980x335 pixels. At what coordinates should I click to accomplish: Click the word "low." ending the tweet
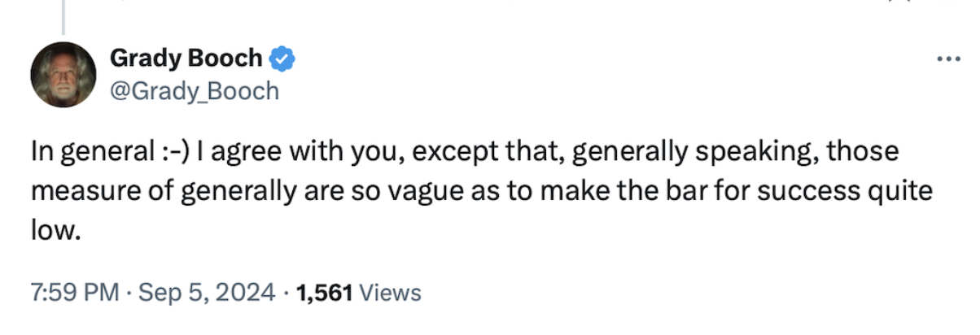click(55, 233)
